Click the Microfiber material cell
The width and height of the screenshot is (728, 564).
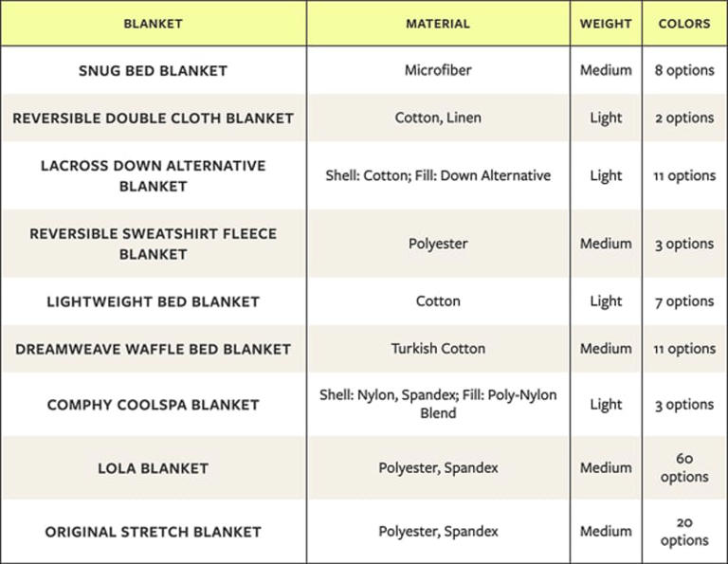point(438,70)
